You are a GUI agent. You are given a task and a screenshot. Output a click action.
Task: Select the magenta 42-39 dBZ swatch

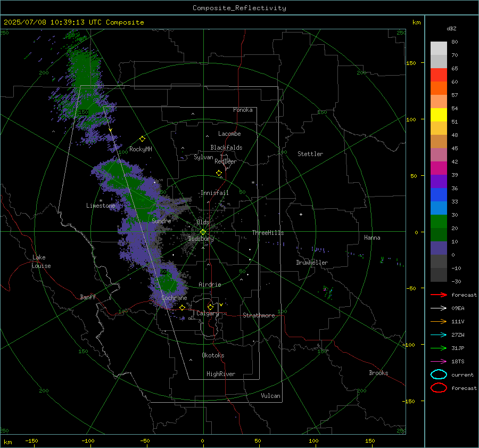pyautogui.click(x=439, y=168)
